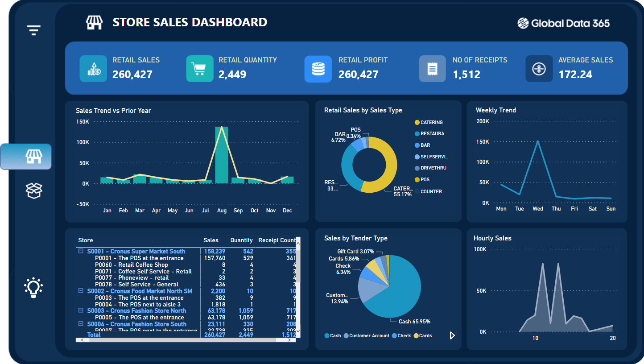644x364 pixels.
Task: Open the inventory boxes page in sidebar
Action: [34, 190]
